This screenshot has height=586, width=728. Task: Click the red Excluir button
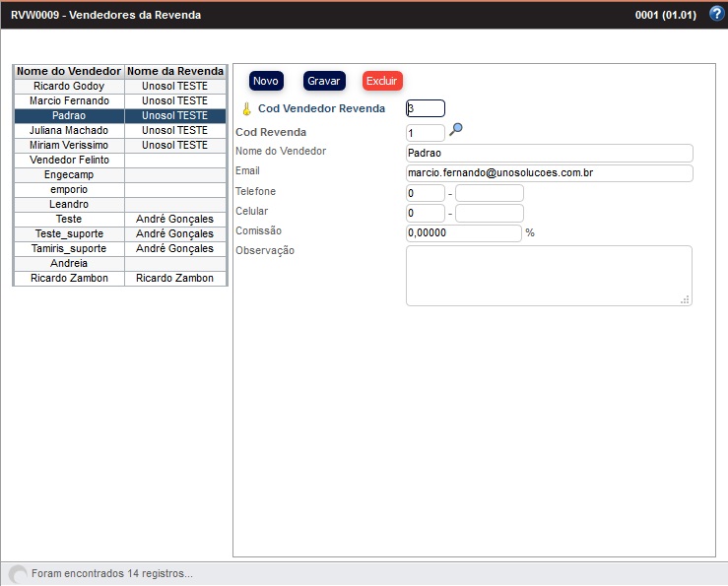(x=382, y=81)
